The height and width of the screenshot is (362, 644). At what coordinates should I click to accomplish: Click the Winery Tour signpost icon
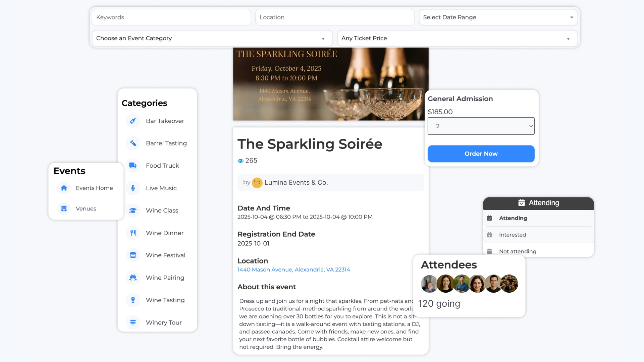point(133,322)
